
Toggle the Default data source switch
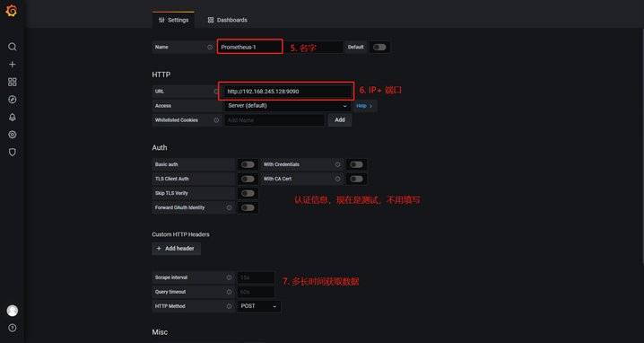pos(379,47)
